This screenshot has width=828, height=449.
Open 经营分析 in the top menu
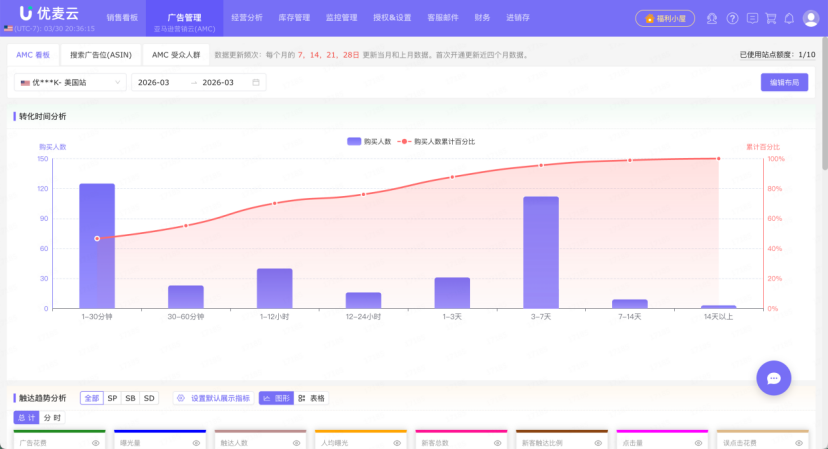(x=246, y=18)
